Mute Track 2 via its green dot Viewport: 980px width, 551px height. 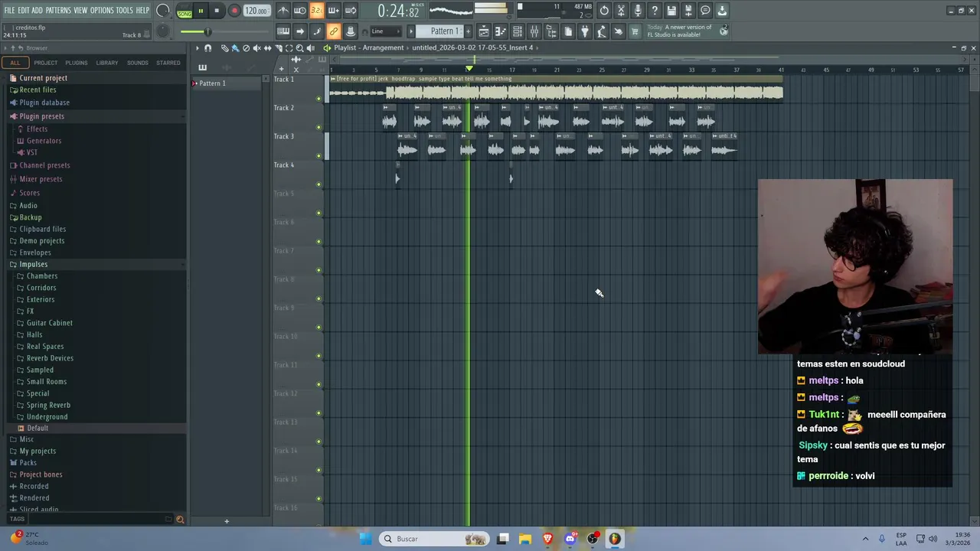319,127
